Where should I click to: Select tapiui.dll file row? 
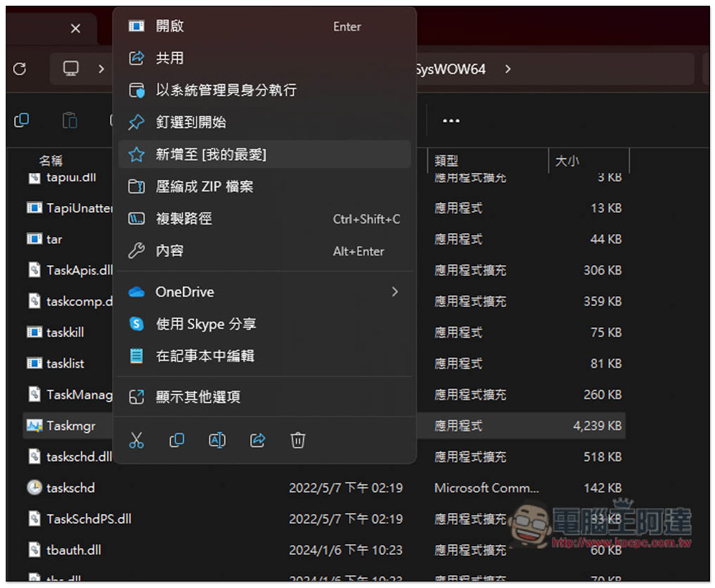(x=324, y=177)
